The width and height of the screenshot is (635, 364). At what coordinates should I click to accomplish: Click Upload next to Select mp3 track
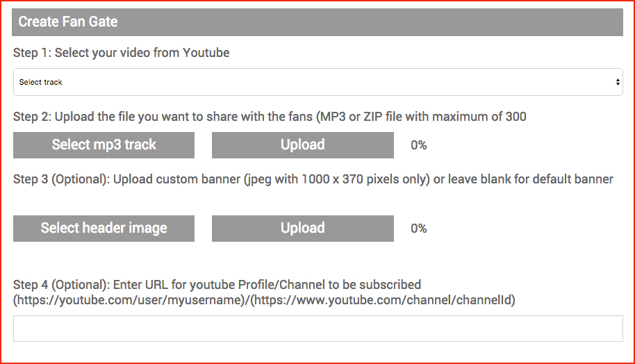302,144
